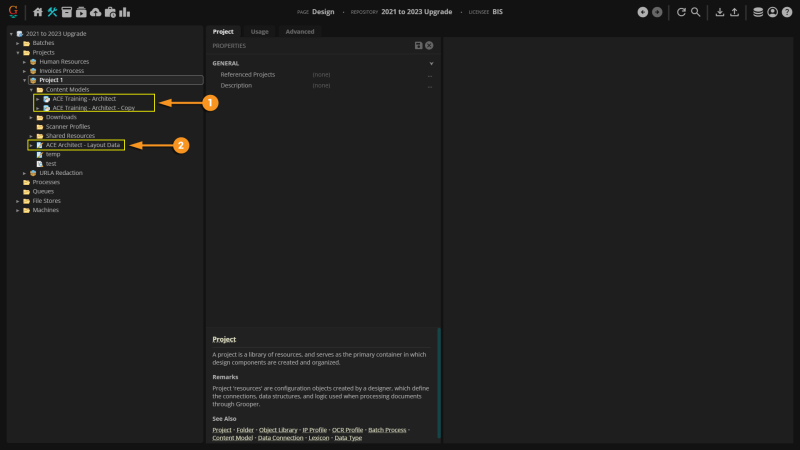This screenshot has width=800, height=450.
Task: Open the cloud upload icon in the toolbar
Action: (x=95, y=12)
